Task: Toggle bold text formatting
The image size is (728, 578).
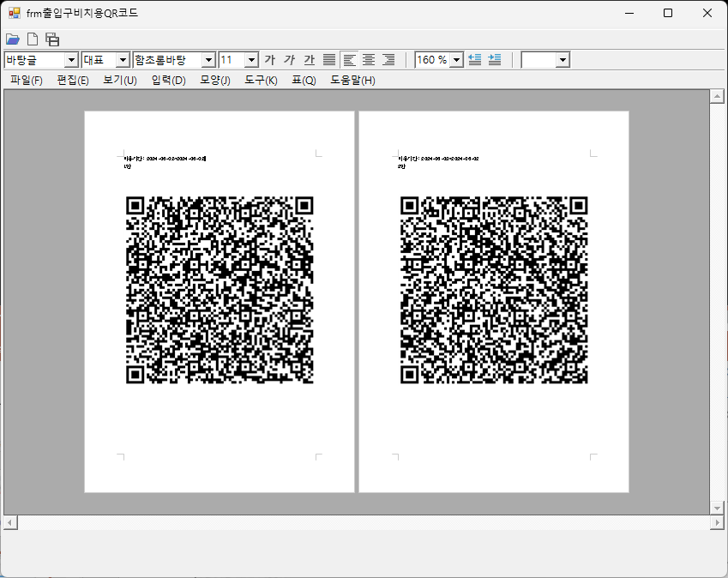Action: [269, 59]
